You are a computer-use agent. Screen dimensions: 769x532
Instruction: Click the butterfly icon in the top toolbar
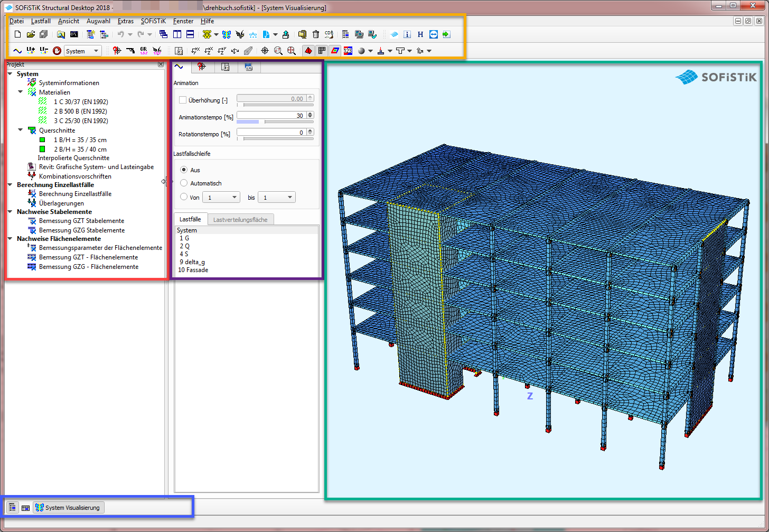227,34
